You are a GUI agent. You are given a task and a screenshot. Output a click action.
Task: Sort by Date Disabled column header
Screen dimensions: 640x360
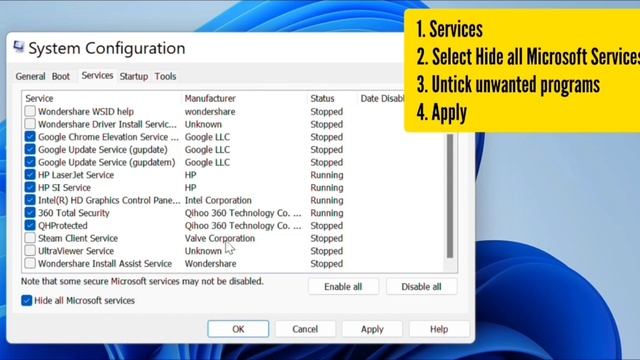pos(382,98)
